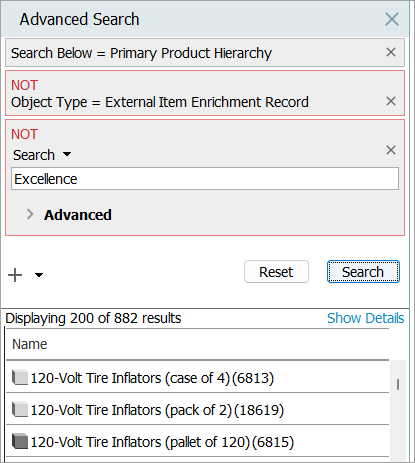
Task: Click the Search Below = Primary Product Hierarchy row
Action: click(205, 53)
